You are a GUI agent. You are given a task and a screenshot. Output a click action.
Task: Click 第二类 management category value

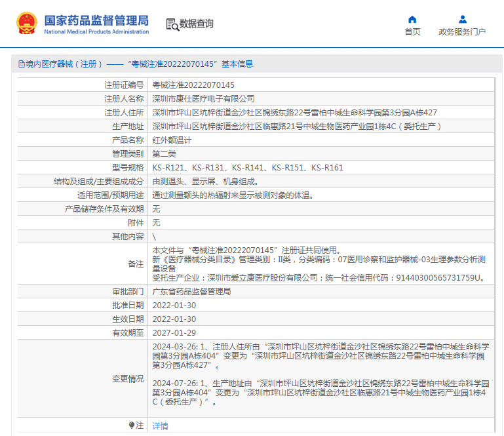tap(164, 154)
